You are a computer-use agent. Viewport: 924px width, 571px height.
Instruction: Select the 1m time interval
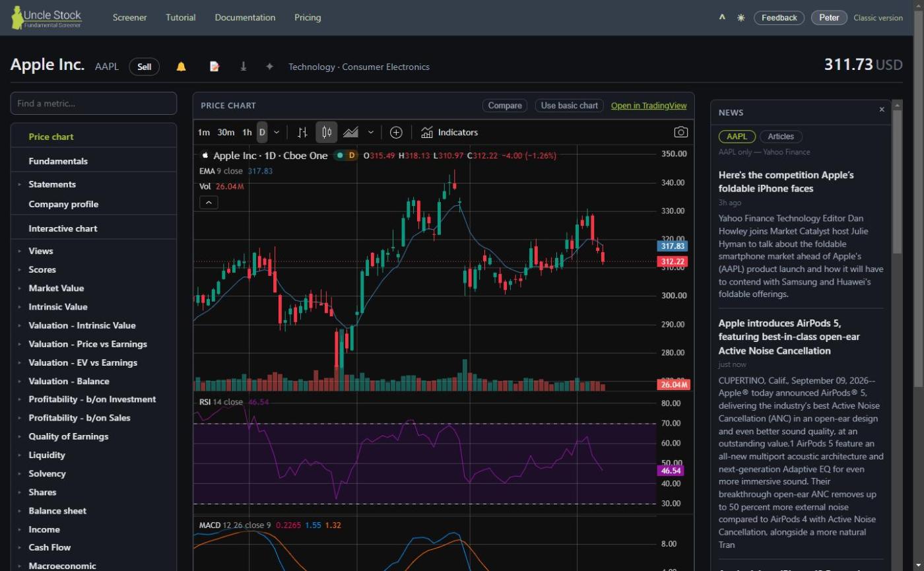[204, 132]
